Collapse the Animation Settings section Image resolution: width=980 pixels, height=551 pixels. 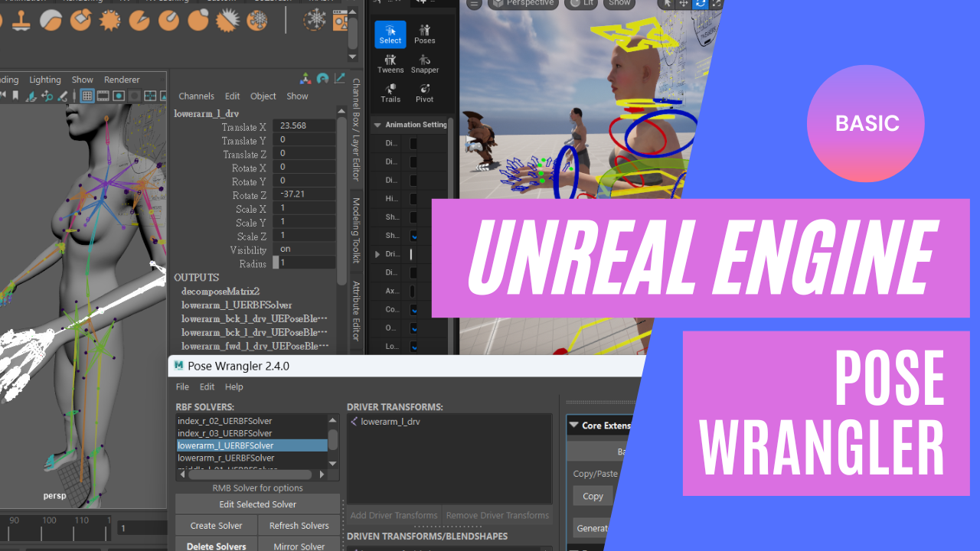click(x=377, y=125)
